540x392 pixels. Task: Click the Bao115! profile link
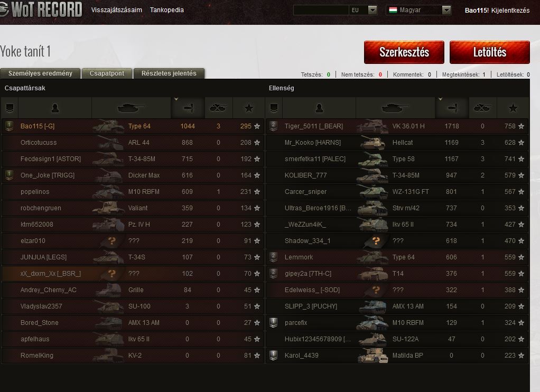[x=477, y=11]
